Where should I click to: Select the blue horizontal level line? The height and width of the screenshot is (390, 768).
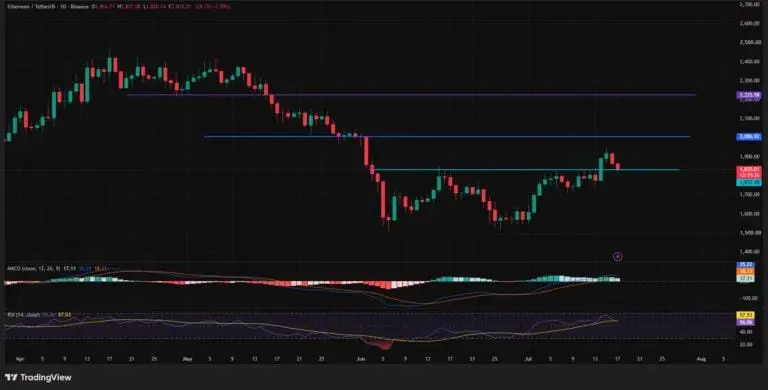[447, 137]
